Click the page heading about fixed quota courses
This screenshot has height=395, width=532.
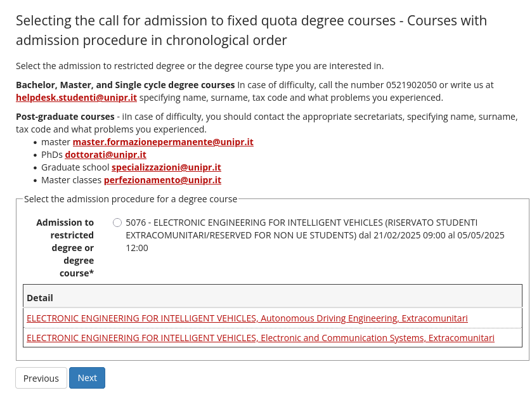(251, 30)
